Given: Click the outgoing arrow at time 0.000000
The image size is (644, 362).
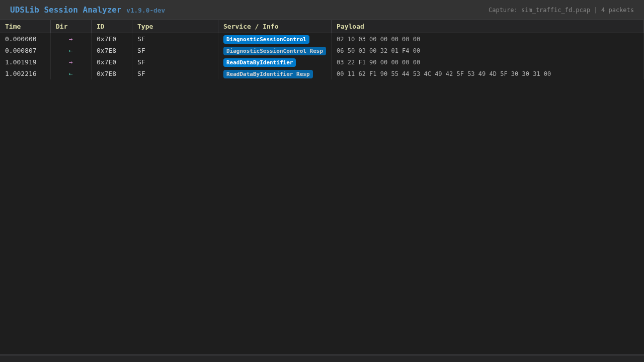Looking at the screenshot, I should (x=71, y=39).
